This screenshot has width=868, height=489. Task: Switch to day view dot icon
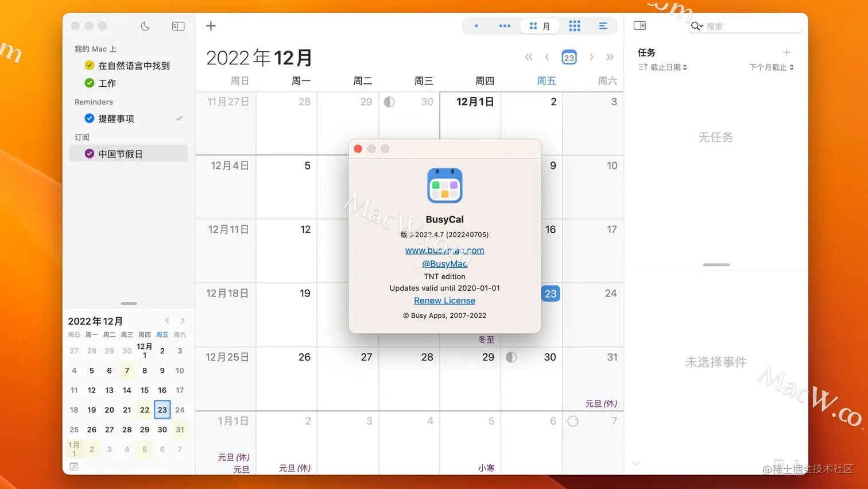pyautogui.click(x=476, y=26)
